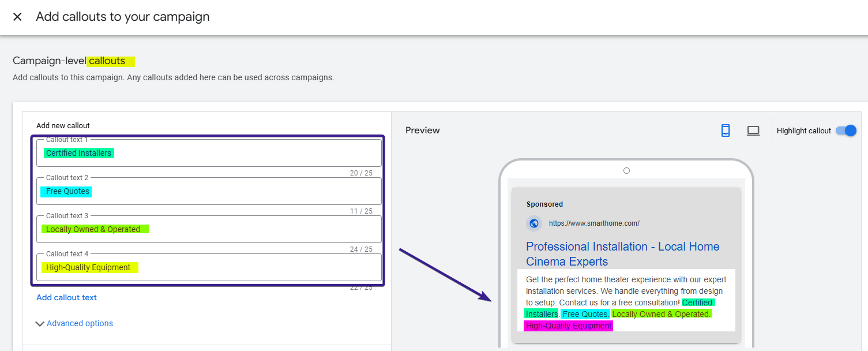
Task: Focus Callout text 1 field with Certified Installers
Action: click(x=208, y=153)
